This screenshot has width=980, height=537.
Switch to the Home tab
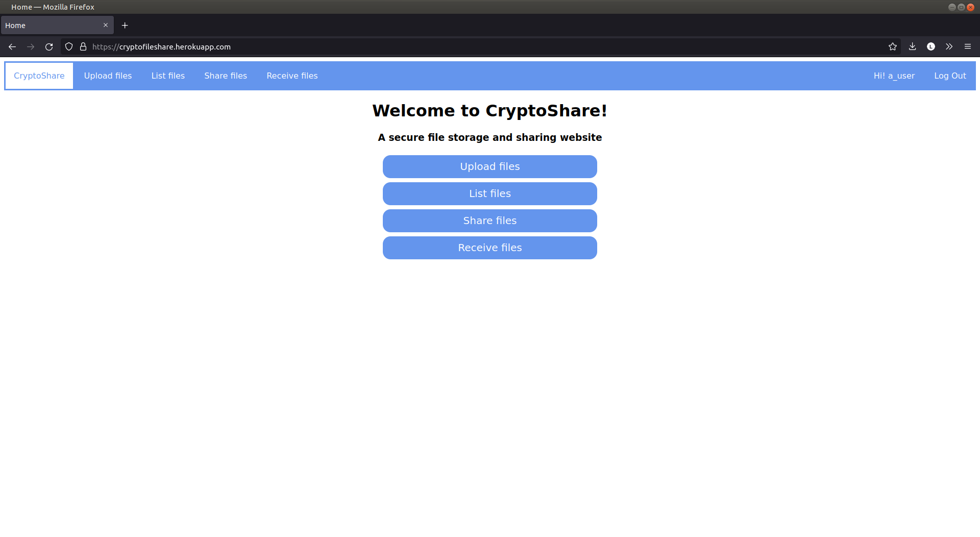(51, 25)
